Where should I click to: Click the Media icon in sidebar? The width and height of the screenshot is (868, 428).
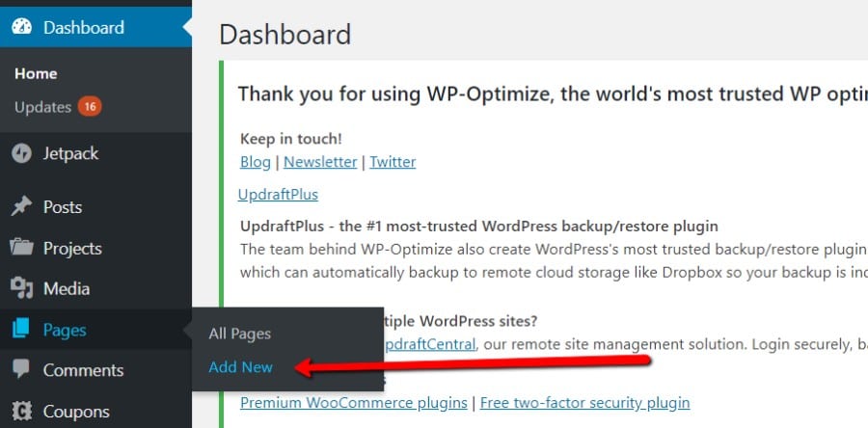click(21, 288)
